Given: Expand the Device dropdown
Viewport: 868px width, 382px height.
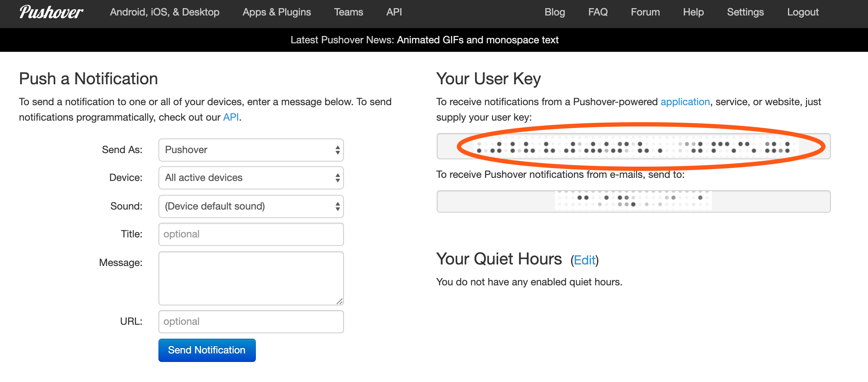Looking at the screenshot, I should tap(251, 178).
